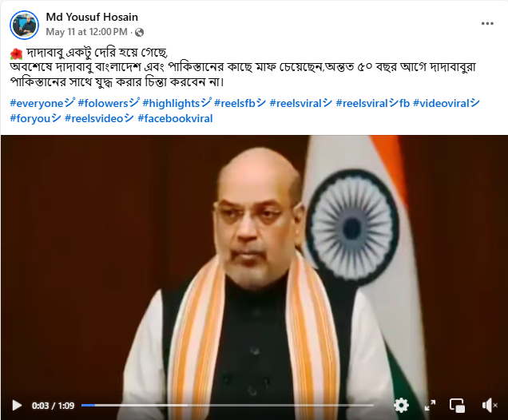This screenshot has width=508, height=420.
Task: Seek along the video progress bar
Action: (x=228, y=405)
